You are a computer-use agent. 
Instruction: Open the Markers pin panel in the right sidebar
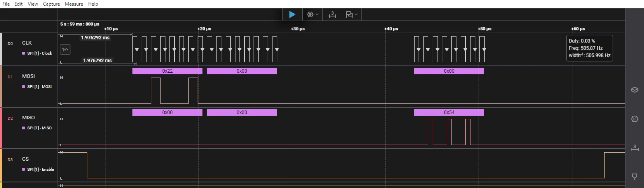pyautogui.click(x=634, y=176)
